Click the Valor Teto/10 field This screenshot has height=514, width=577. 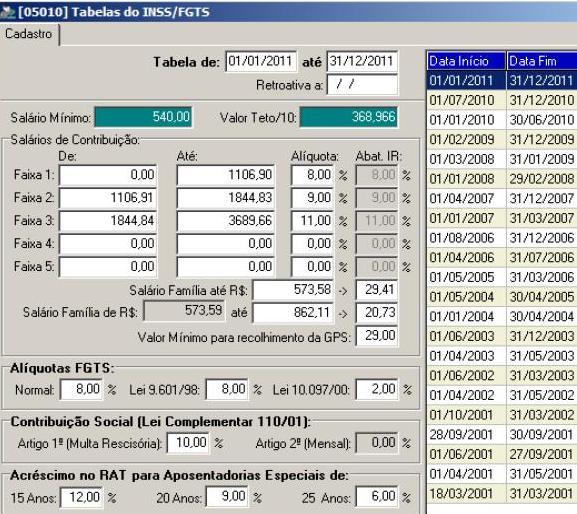(x=348, y=117)
